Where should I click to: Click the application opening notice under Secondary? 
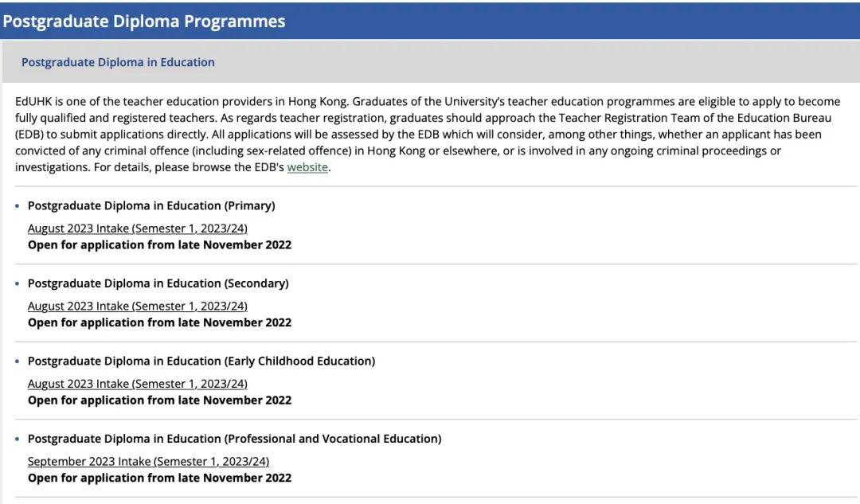(x=159, y=323)
